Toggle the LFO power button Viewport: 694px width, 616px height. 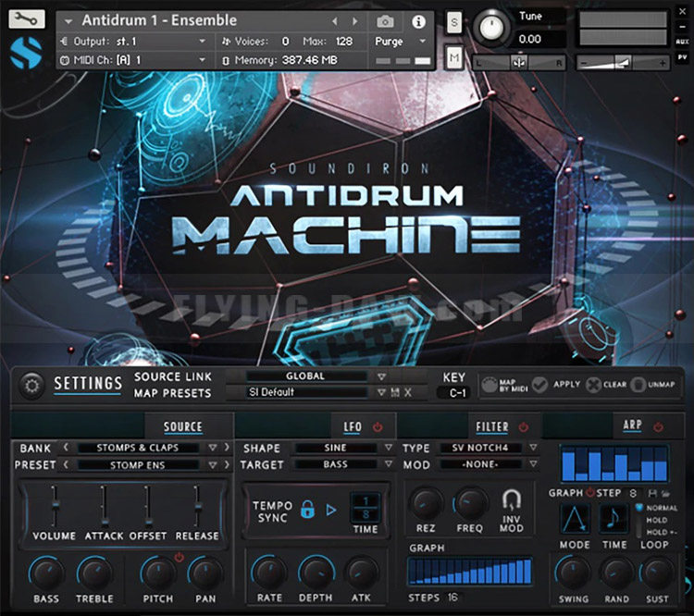(378, 427)
